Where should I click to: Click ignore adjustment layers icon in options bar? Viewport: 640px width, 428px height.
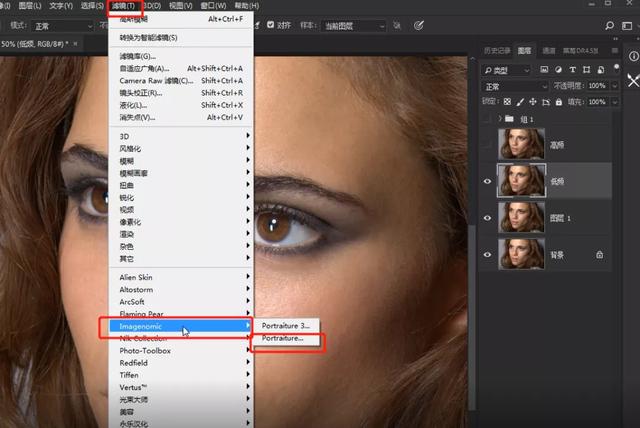click(x=397, y=25)
